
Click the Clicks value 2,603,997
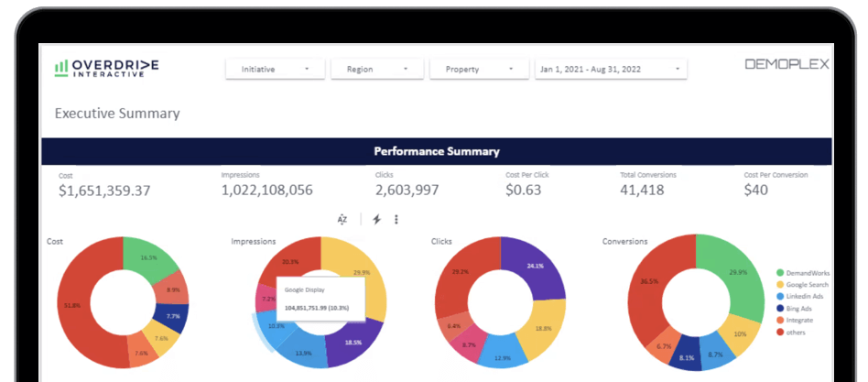point(407,191)
